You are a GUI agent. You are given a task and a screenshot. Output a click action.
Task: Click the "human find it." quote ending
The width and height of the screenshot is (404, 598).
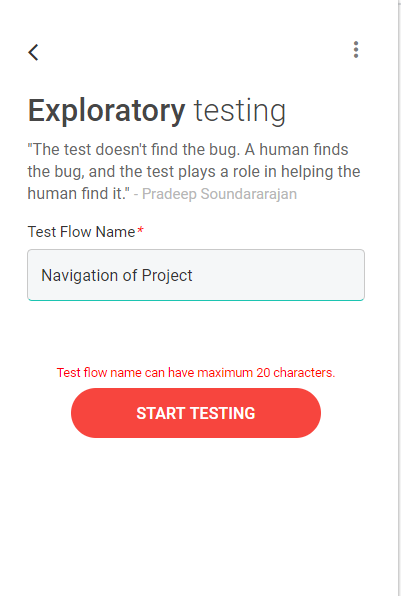pyautogui.click(x=79, y=194)
